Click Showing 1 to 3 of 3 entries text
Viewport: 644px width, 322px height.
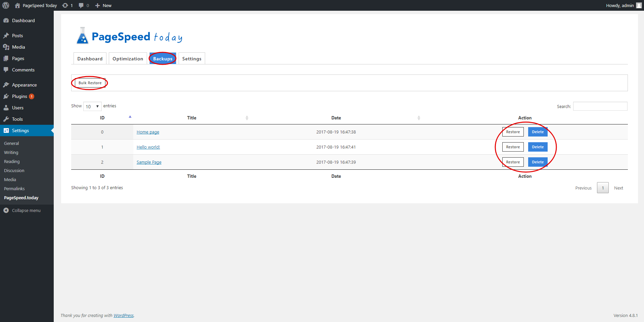[x=97, y=187]
